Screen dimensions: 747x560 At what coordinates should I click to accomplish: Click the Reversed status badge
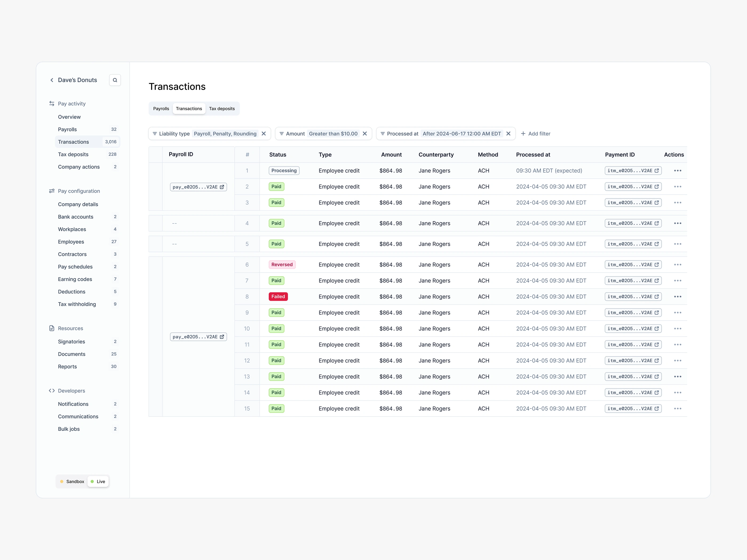coord(282,265)
